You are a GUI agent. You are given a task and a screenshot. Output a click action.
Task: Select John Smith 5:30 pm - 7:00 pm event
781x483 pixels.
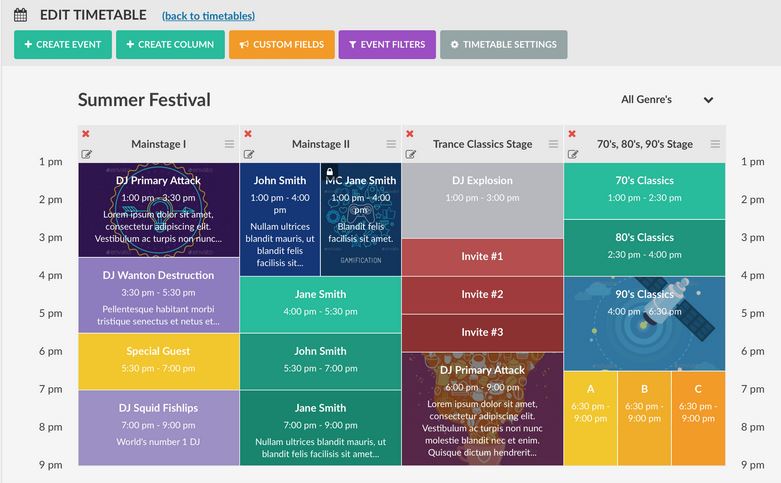[320, 362]
